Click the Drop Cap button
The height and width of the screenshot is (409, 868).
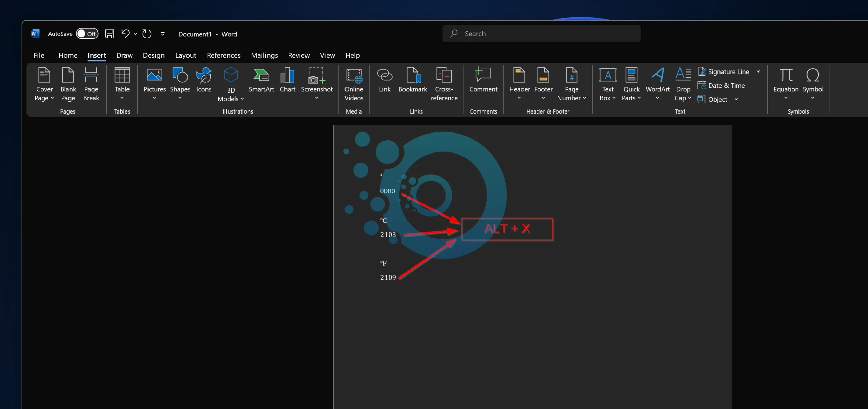(x=683, y=84)
